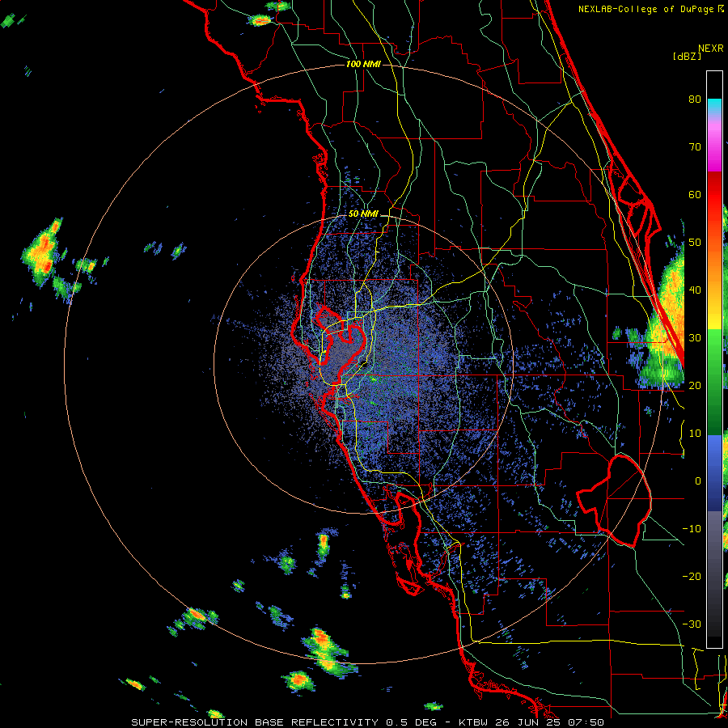Screen dimensions: 728x728
Task: Click the 70 value on the dBZ scale
Action: pyautogui.click(x=695, y=147)
